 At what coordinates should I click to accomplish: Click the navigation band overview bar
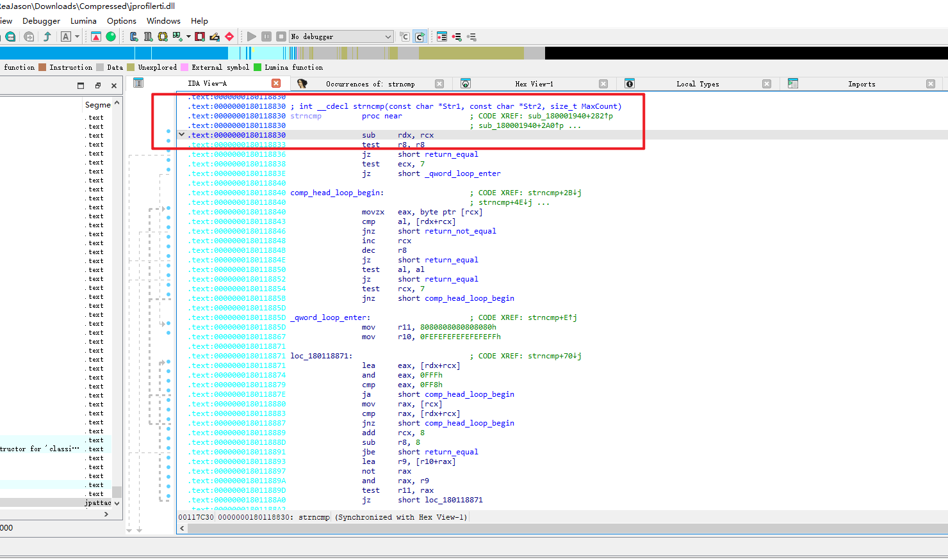tap(384, 53)
